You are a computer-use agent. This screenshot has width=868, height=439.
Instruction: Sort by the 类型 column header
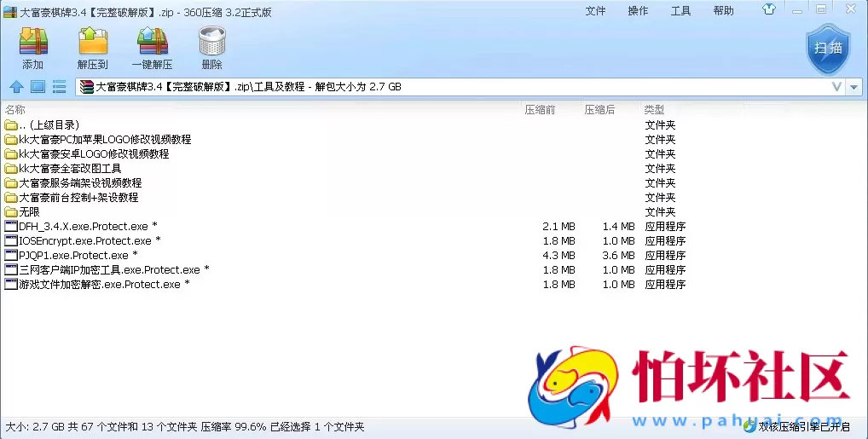tap(654, 110)
